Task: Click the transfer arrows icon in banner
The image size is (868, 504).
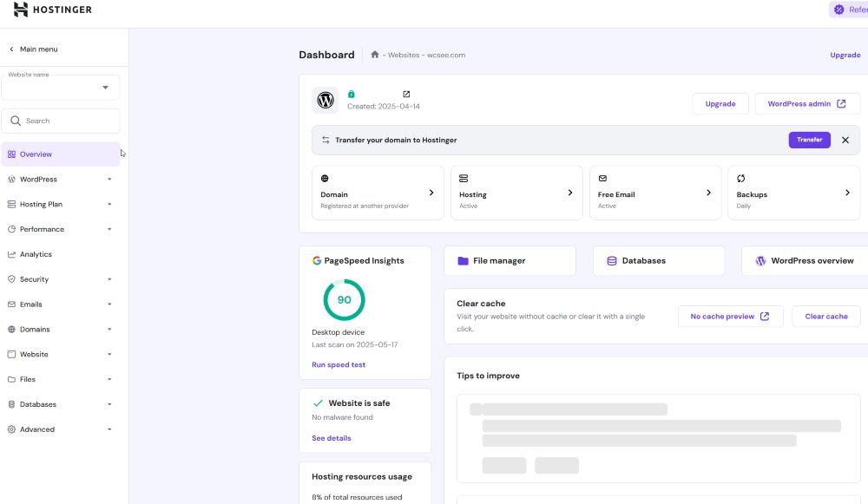Action: pyautogui.click(x=325, y=140)
